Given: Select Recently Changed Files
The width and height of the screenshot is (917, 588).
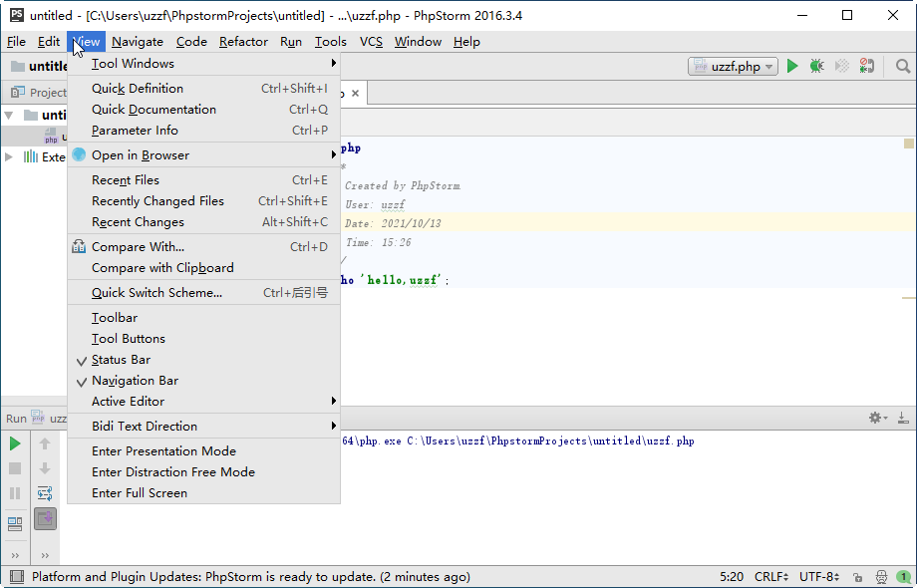Looking at the screenshot, I should point(203,201).
